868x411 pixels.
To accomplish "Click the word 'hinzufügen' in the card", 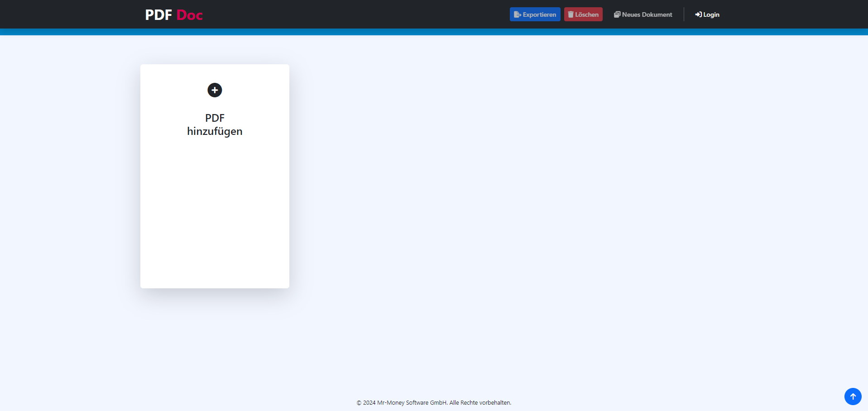I will click(x=215, y=131).
